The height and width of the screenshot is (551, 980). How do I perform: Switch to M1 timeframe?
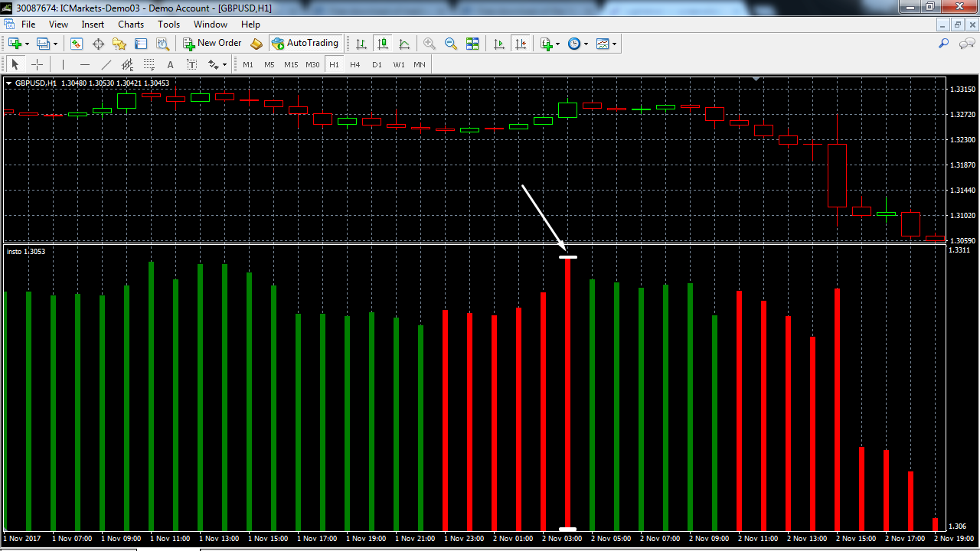point(248,64)
